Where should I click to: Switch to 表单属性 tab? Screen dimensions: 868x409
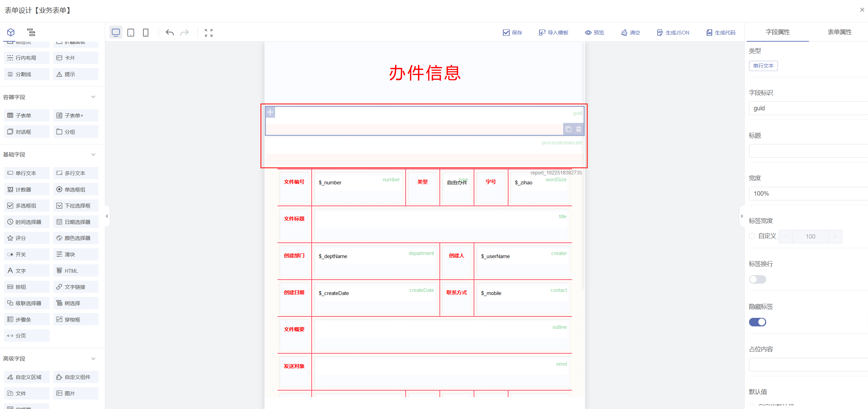(x=840, y=32)
